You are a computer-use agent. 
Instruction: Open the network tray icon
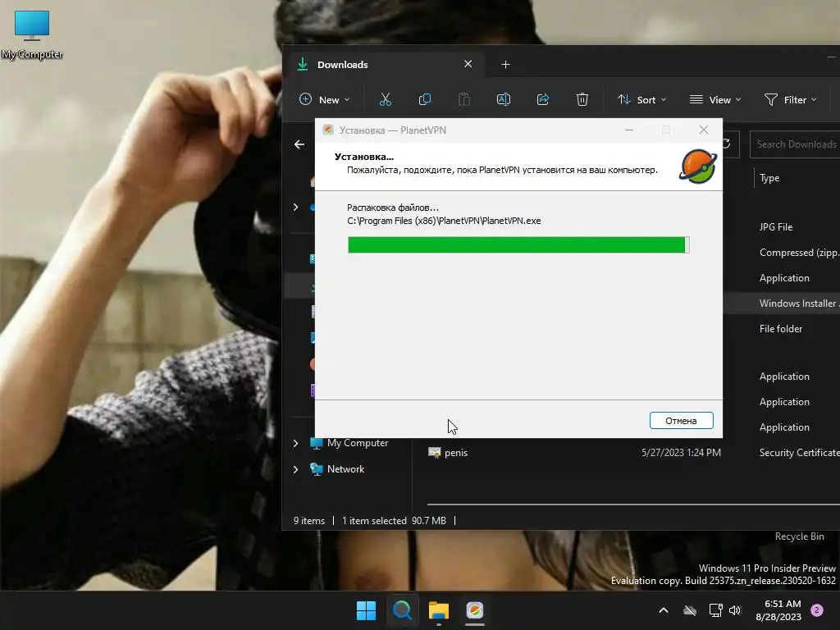715,610
